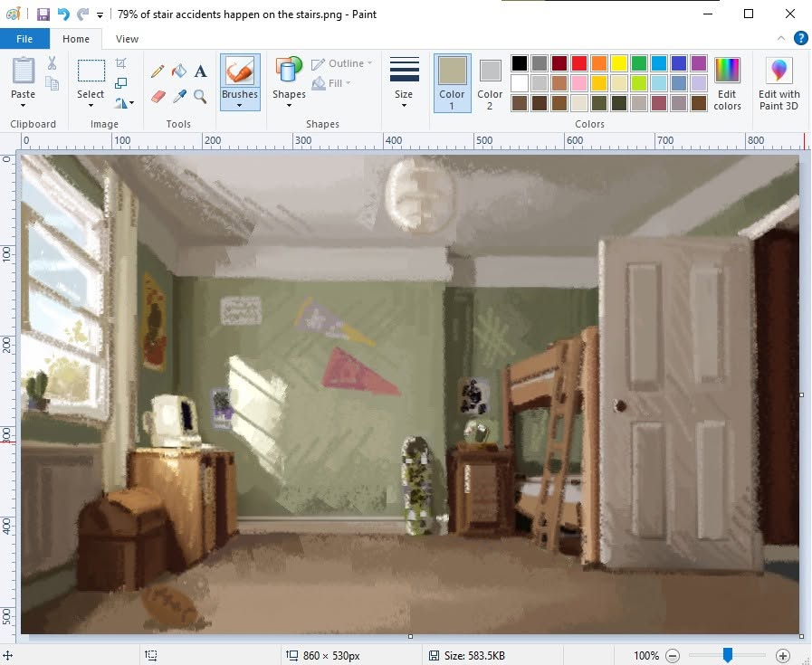
Task: Open Customize Quick Access Toolbar dropdown
Action: pos(100,14)
